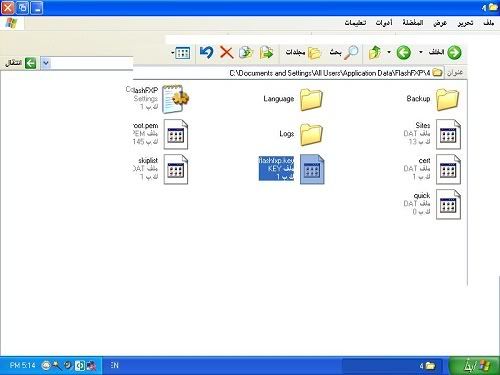Click the blue Undo arrow icon

pyautogui.click(x=206, y=52)
